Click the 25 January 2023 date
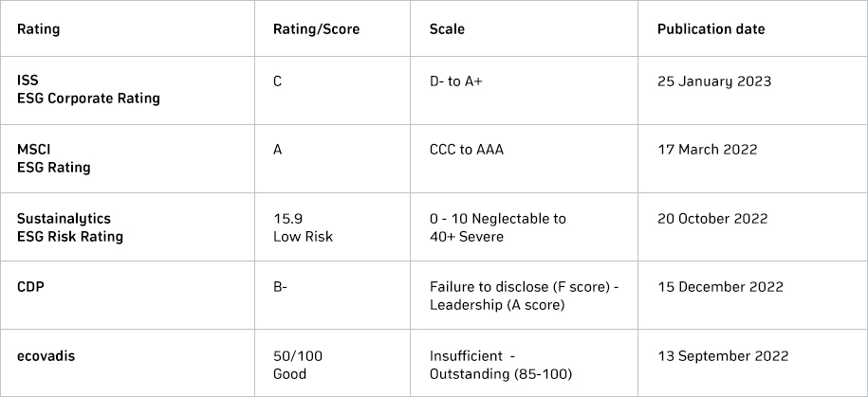The image size is (868, 397). (x=714, y=81)
